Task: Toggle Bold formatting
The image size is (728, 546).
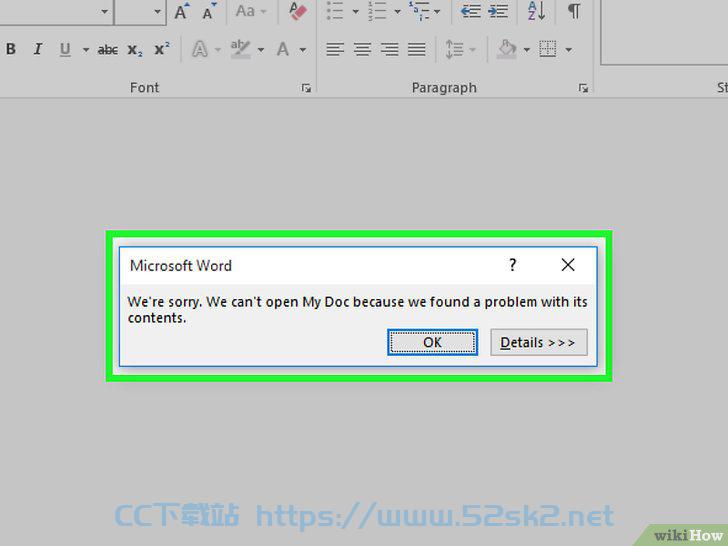Action: tap(11, 49)
